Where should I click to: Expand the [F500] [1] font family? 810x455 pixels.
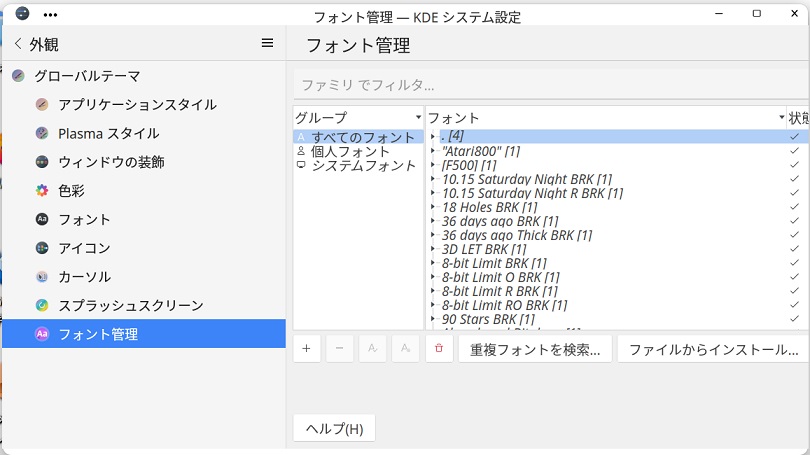433,165
